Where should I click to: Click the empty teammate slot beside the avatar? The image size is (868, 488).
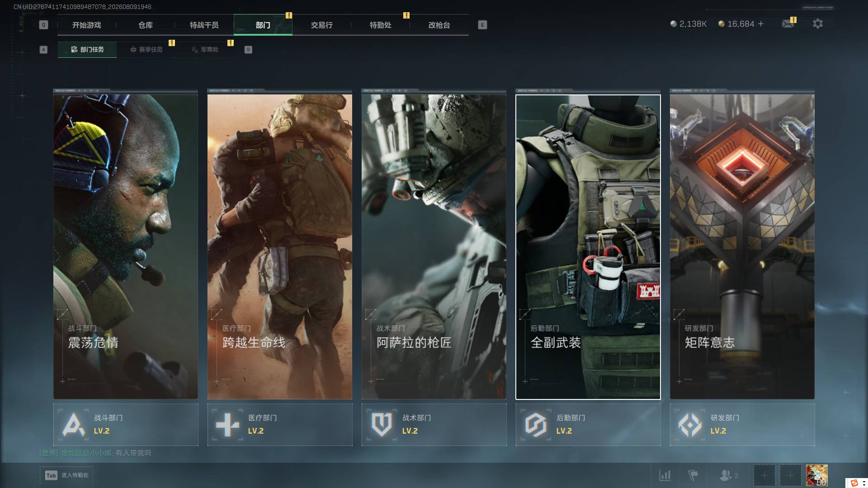(790, 475)
